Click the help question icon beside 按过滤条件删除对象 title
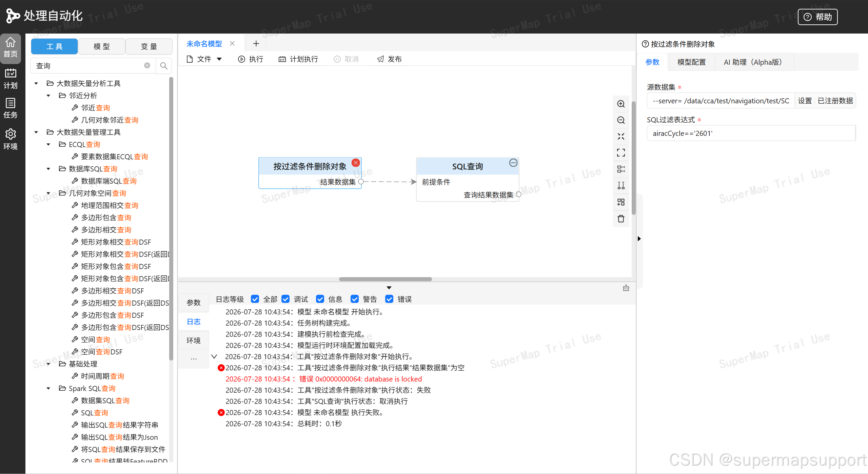The width and height of the screenshot is (868, 474). pos(645,44)
